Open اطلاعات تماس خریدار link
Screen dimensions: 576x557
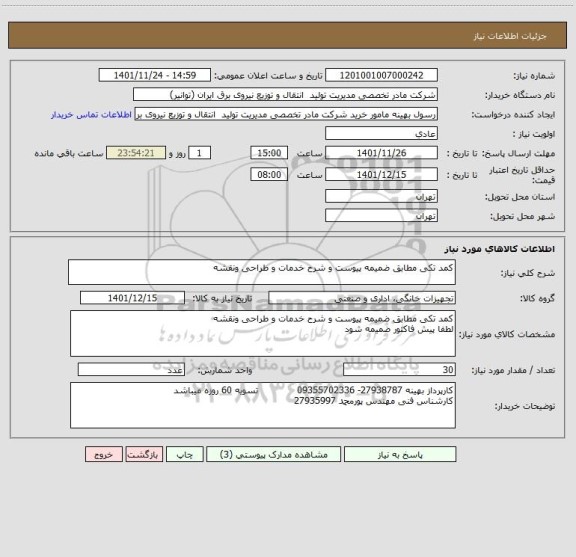[91, 115]
